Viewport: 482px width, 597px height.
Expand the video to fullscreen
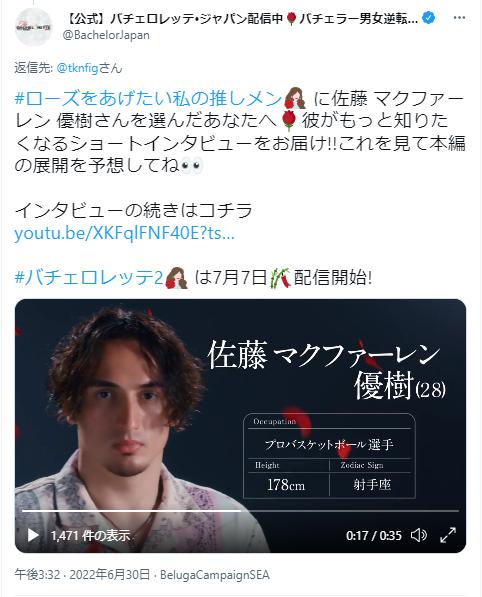448,535
